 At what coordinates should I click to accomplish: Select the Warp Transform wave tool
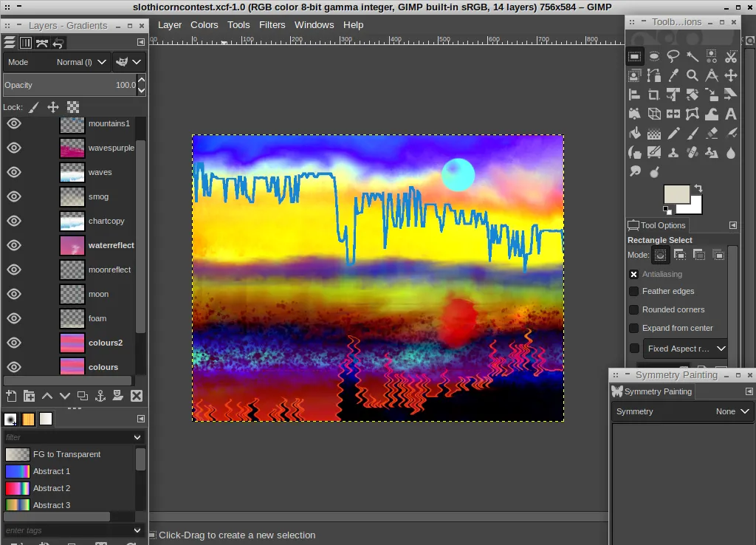[x=712, y=114]
